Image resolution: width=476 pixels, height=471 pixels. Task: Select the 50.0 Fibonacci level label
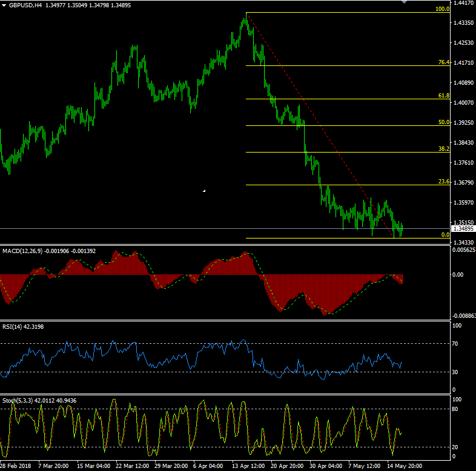click(x=443, y=122)
